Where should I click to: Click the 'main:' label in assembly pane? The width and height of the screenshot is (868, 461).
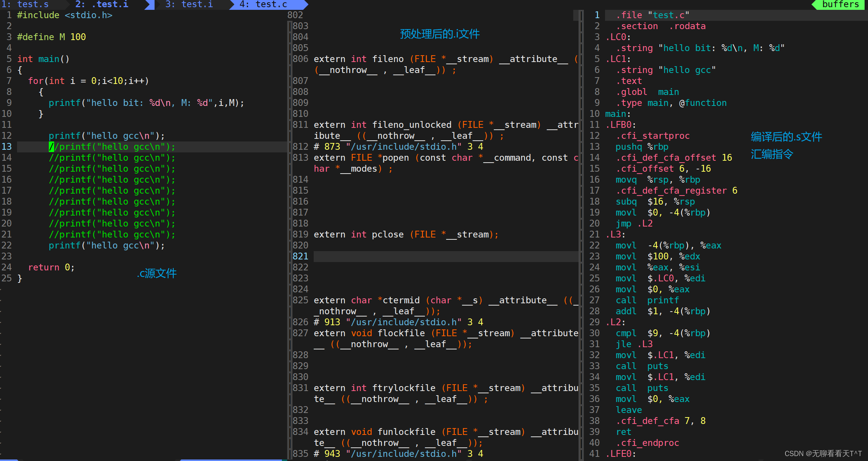coord(616,113)
